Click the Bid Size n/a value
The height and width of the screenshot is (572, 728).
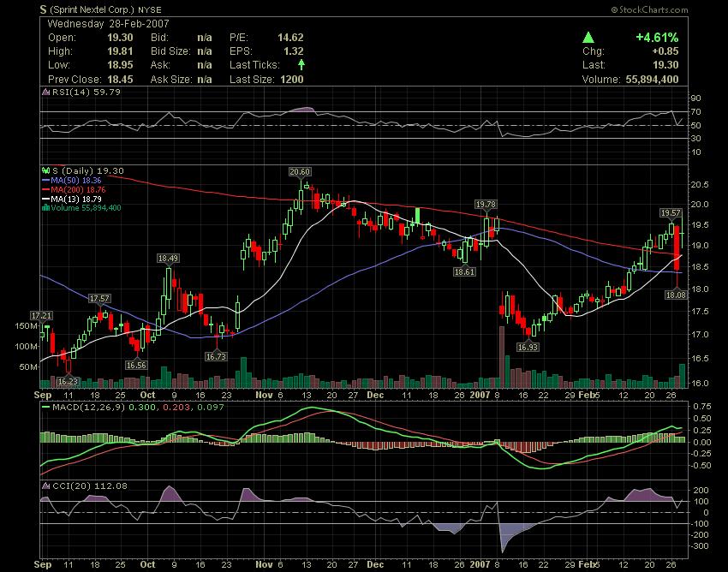205,51
